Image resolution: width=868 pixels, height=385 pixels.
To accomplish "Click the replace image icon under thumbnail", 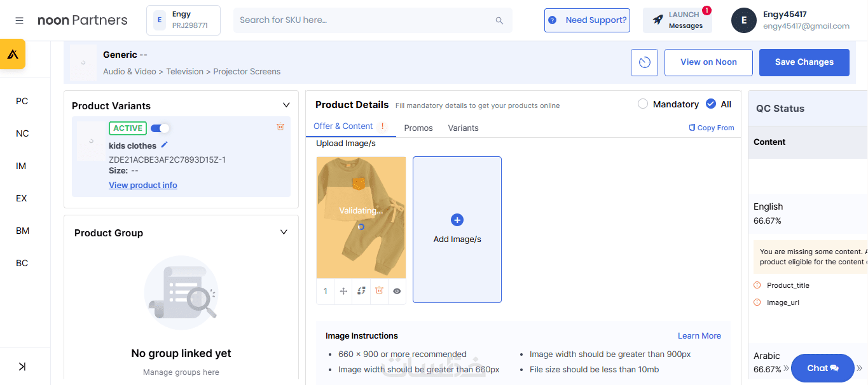I will 361,291.
